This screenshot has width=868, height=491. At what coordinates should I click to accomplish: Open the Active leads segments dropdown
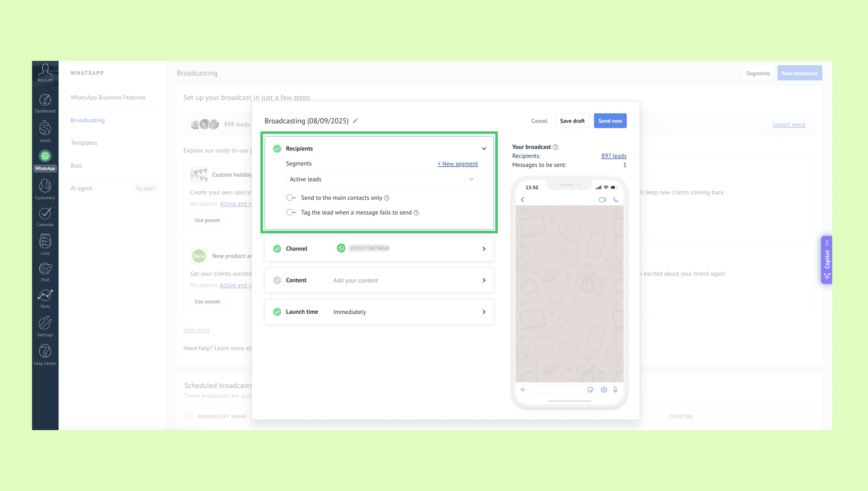[382, 179]
